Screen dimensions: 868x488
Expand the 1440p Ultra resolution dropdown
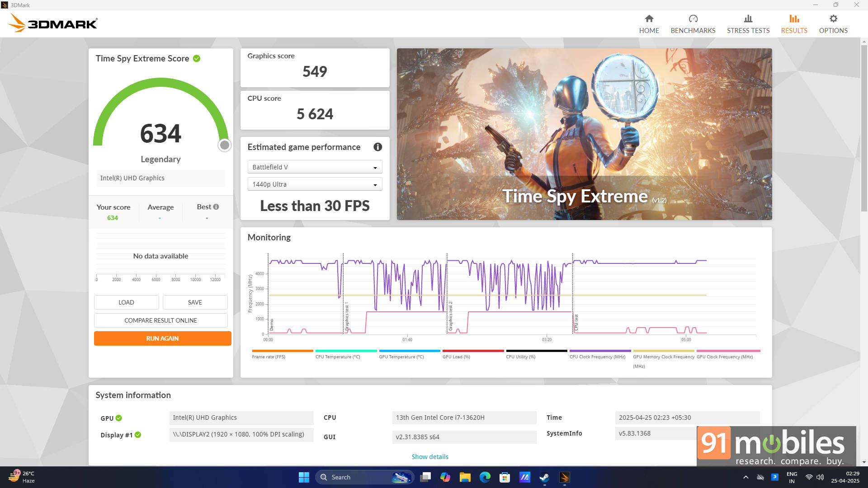click(x=315, y=184)
